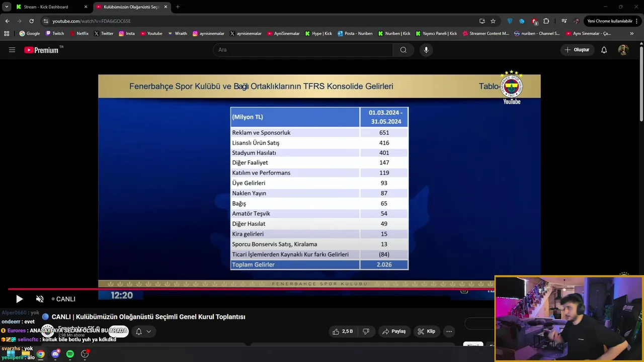
Task: Expand hidden bookmarks double chevron
Action: click(632, 34)
